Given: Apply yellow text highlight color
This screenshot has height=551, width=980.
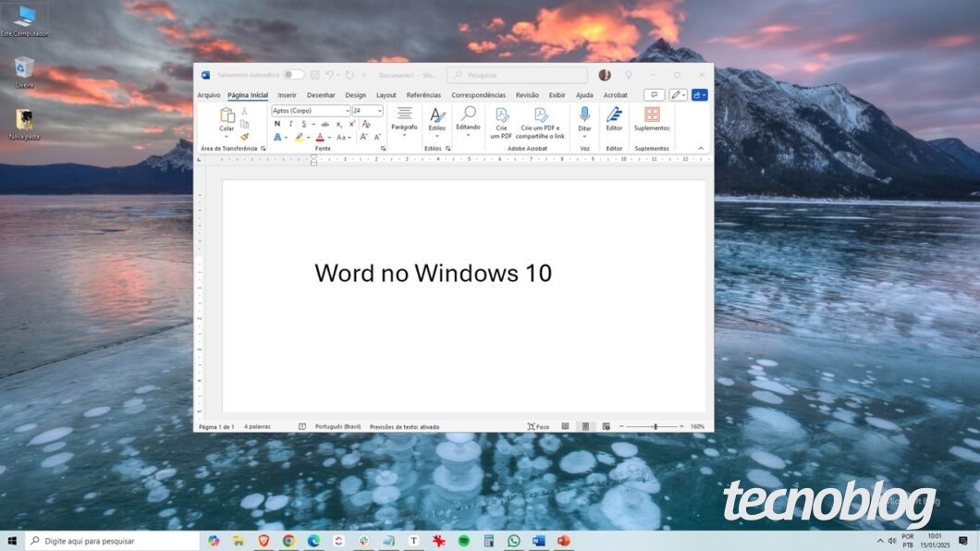Looking at the screenshot, I should coord(300,138).
